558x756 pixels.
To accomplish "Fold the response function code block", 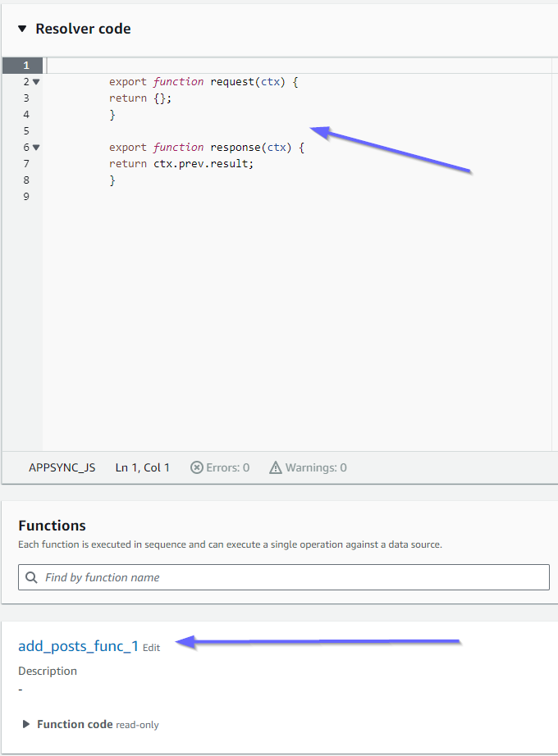I will coord(35,147).
